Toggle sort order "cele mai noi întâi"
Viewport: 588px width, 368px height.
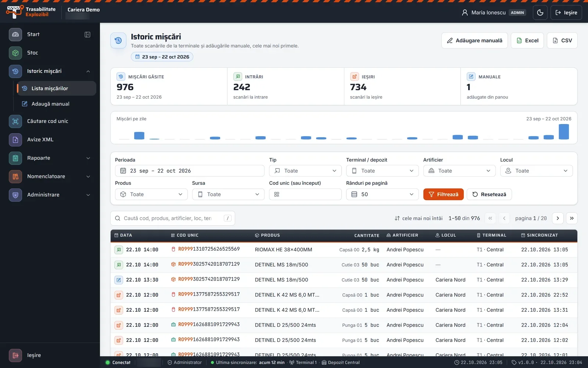click(x=419, y=218)
